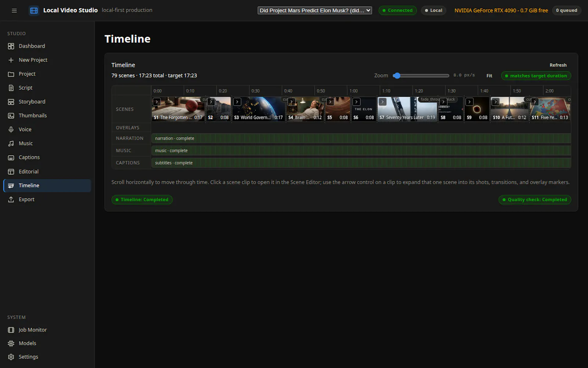The image size is (588, 368).
Task: Expand scene S8 arrow control
Action: click(443, 102)
